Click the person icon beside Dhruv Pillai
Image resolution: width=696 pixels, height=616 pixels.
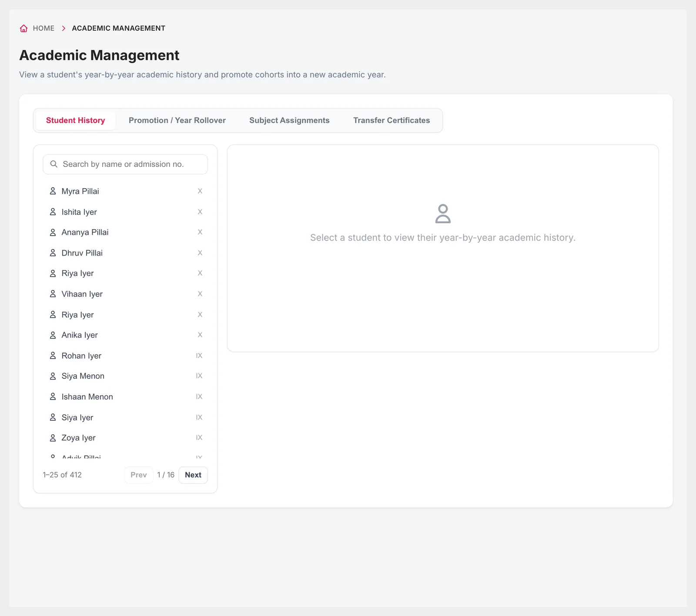pyautogui.click(x=53, y=253)
